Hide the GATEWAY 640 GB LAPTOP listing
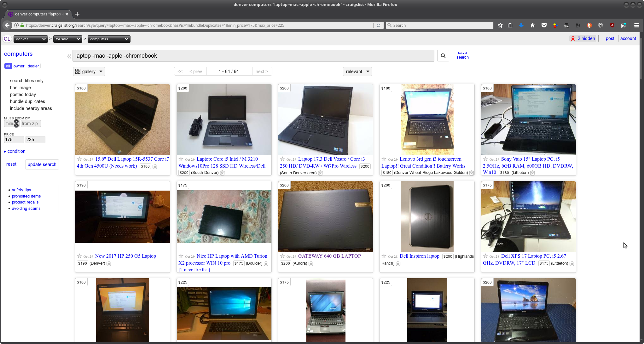Viewport: 644px width, 344px height. (x=311, y=263)
